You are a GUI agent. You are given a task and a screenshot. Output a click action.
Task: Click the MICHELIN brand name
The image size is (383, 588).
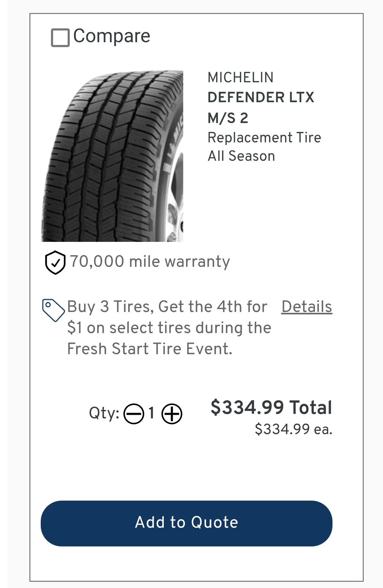(x=240, y=78)
